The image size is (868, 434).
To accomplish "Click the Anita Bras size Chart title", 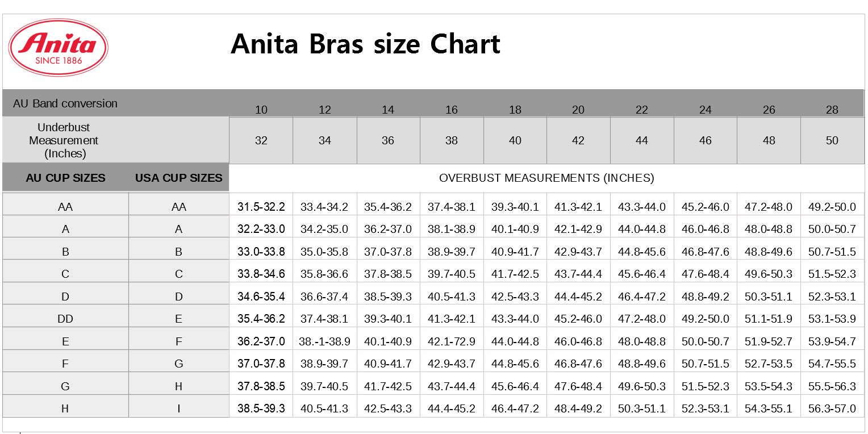I will pos(365,44).
